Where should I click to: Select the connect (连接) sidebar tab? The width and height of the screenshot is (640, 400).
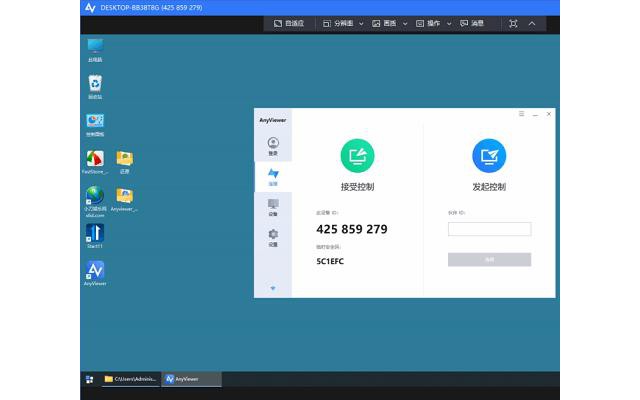[273, 177]
